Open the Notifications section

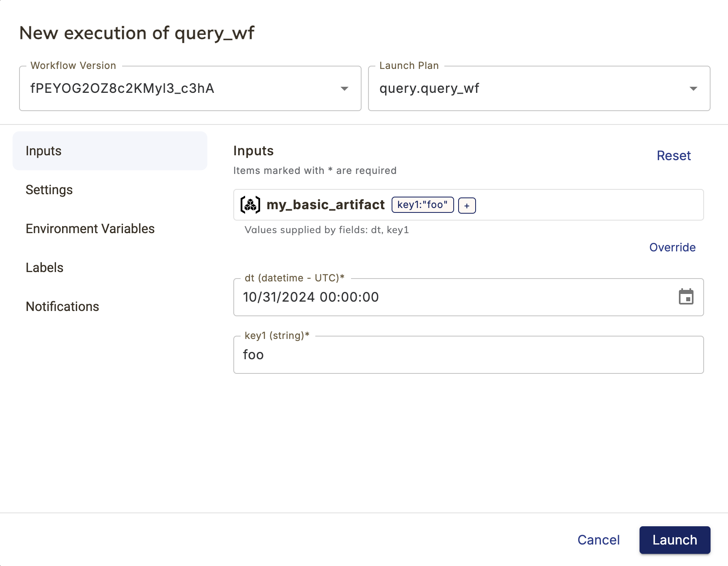point(62,306)
